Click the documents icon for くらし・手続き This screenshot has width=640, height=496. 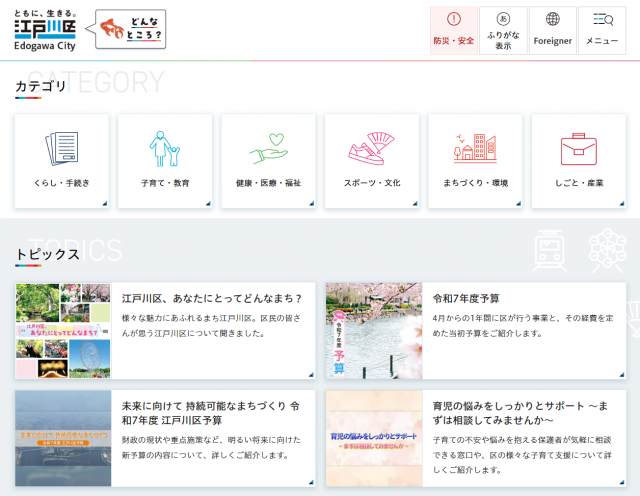[62, 149]
